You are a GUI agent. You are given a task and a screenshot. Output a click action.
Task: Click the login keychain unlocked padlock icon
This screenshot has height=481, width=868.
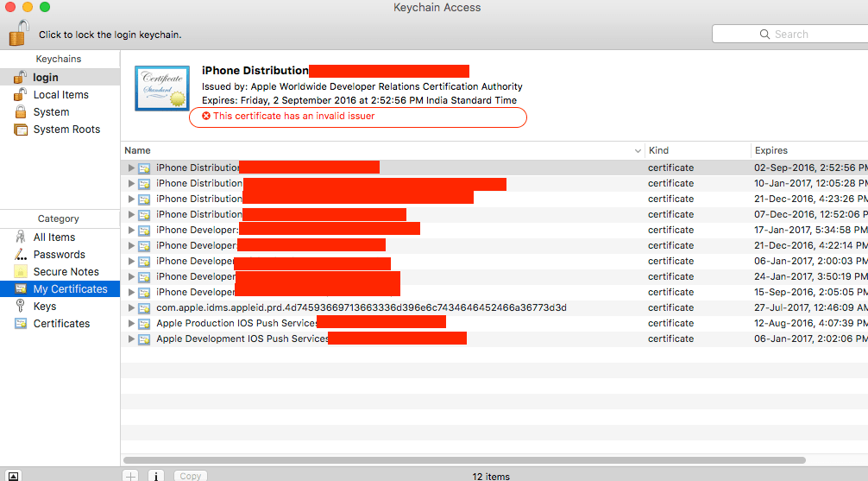[21, 77]
